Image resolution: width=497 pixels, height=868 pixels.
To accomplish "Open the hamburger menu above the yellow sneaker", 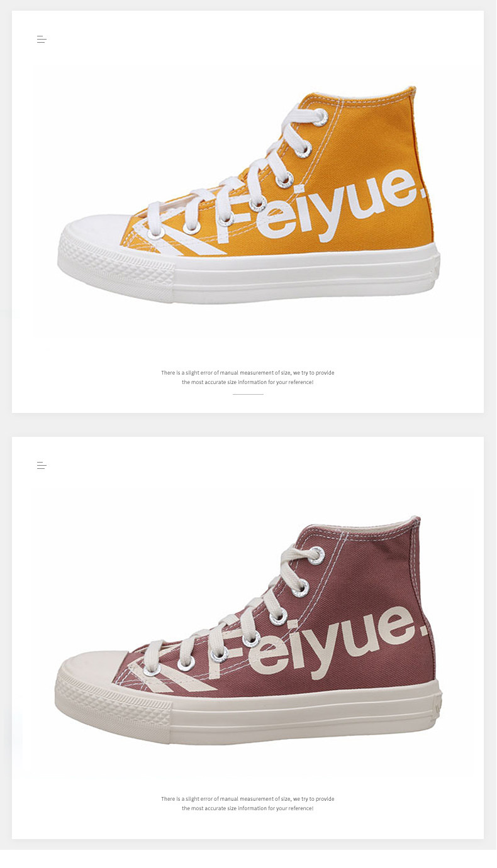I will [x=42, y=40].
